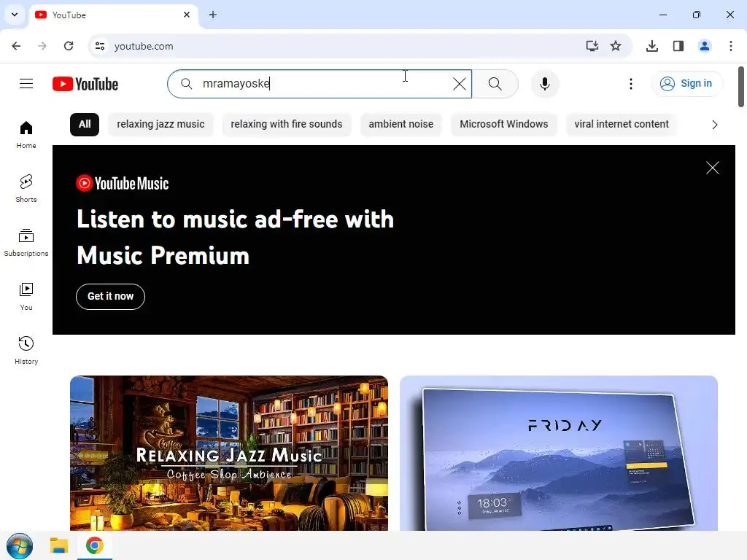Screen dimensions: 747x560
Task: Click the Get it now button
Action: [110, 297]
